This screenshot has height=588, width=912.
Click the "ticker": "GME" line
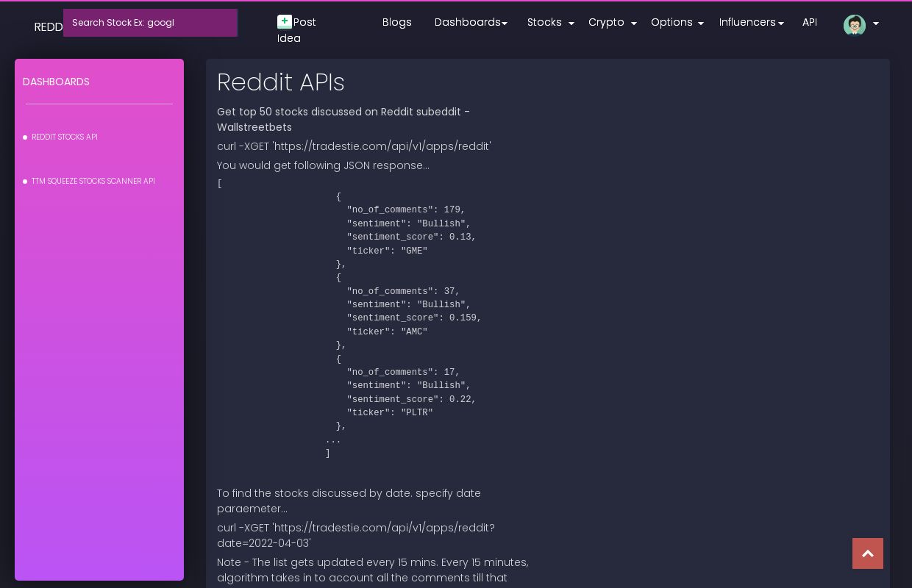[x=387, y=251]
